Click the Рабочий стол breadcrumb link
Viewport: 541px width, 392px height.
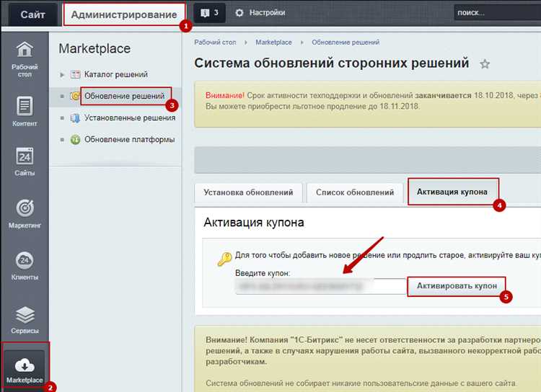pos(215,43)
